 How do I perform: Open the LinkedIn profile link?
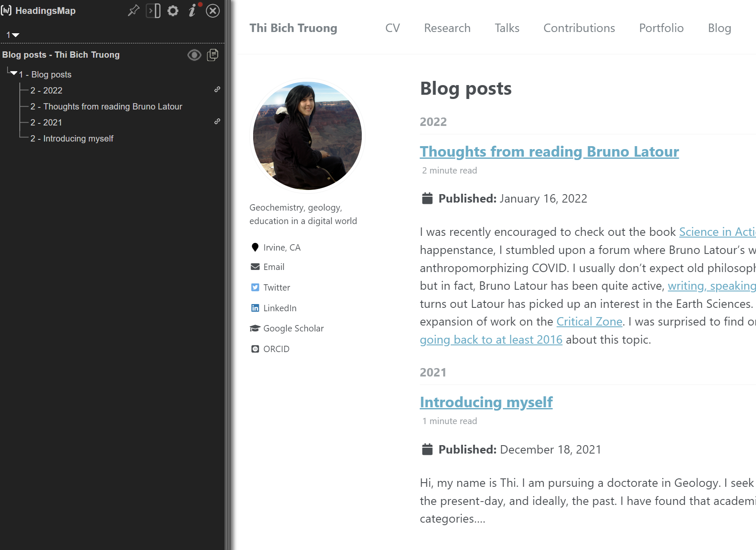(x=280, y=308)
